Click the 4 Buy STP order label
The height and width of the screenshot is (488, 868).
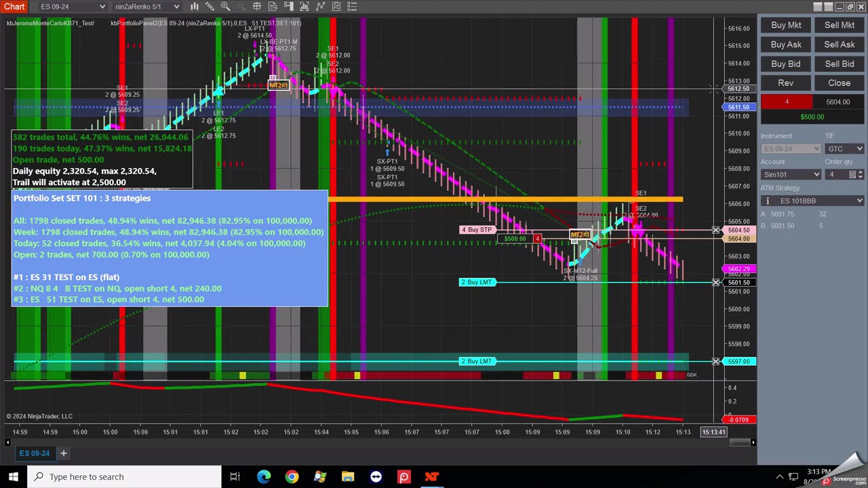(477, 230)
